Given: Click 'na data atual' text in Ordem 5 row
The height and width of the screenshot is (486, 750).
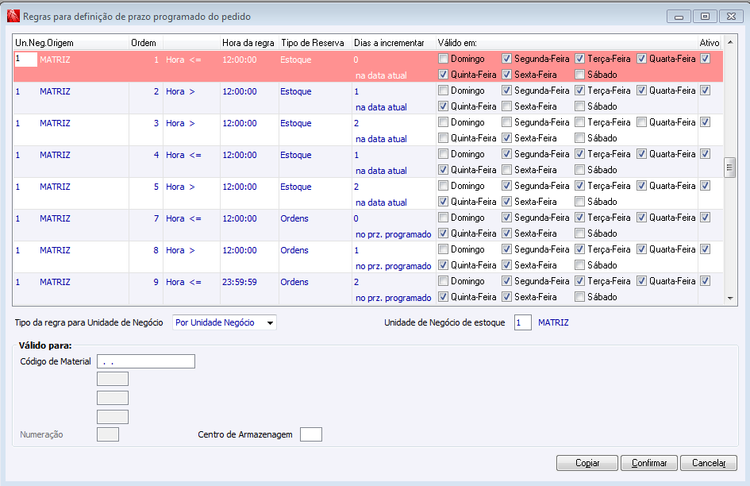Looking at the screenshot, I should (x=381, y=202).
